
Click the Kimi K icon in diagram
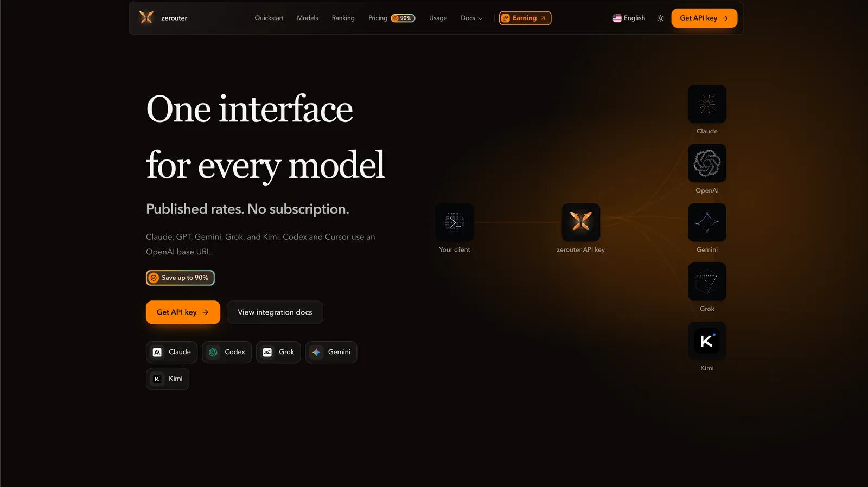coord(707,341)
